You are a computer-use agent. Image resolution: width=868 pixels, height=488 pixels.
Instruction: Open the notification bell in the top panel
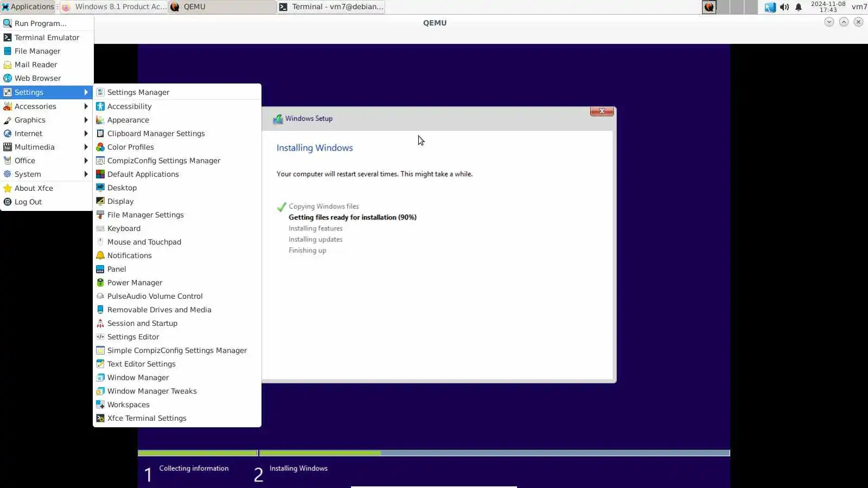pos(799,7)
